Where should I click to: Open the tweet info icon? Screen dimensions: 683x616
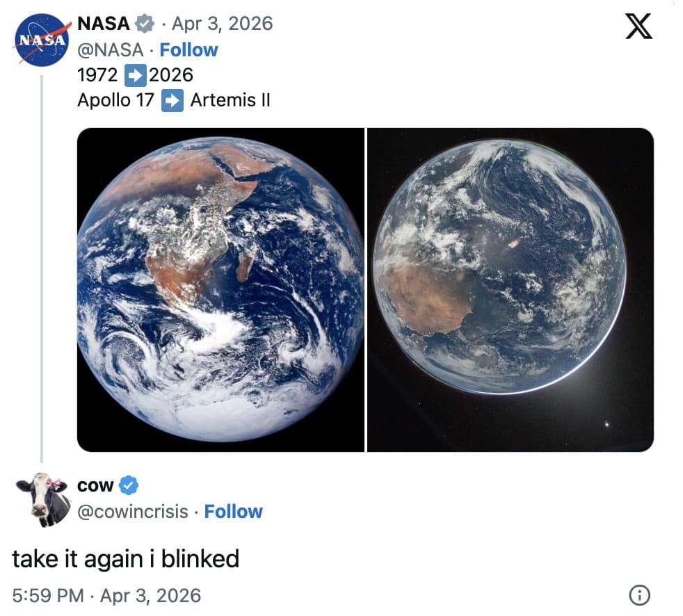pyautogui.click(x=639, y=595)
